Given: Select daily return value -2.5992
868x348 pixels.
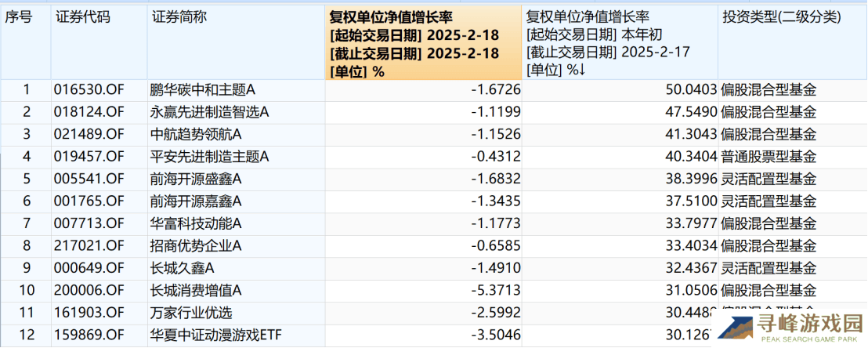Looking at the screenshot, I should click(496, 313).
